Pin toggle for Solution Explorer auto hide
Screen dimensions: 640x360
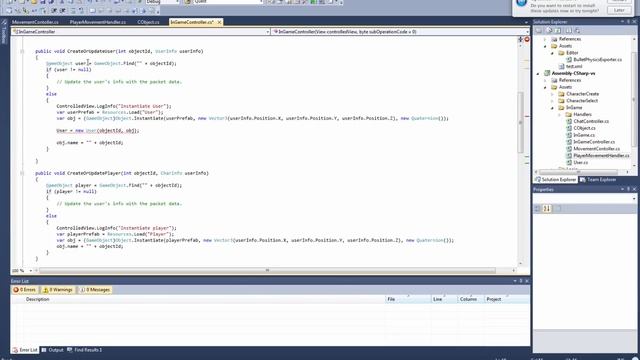(x=629, y=22)
